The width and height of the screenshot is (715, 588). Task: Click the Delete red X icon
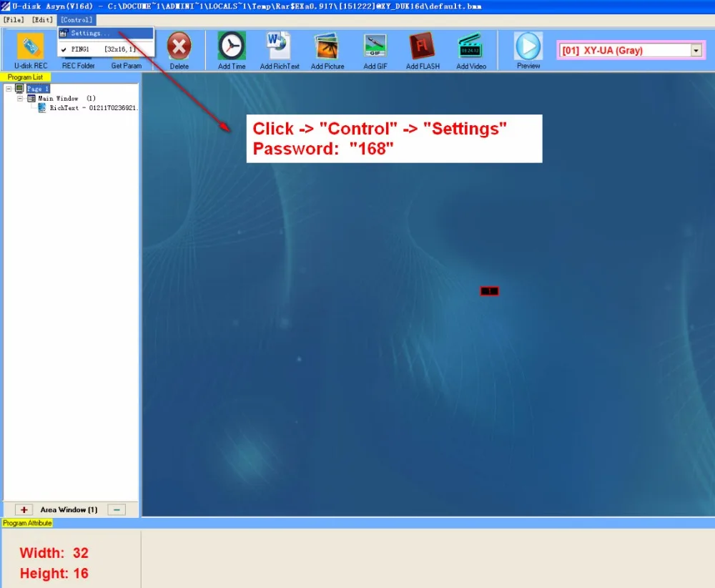[179, 46]
